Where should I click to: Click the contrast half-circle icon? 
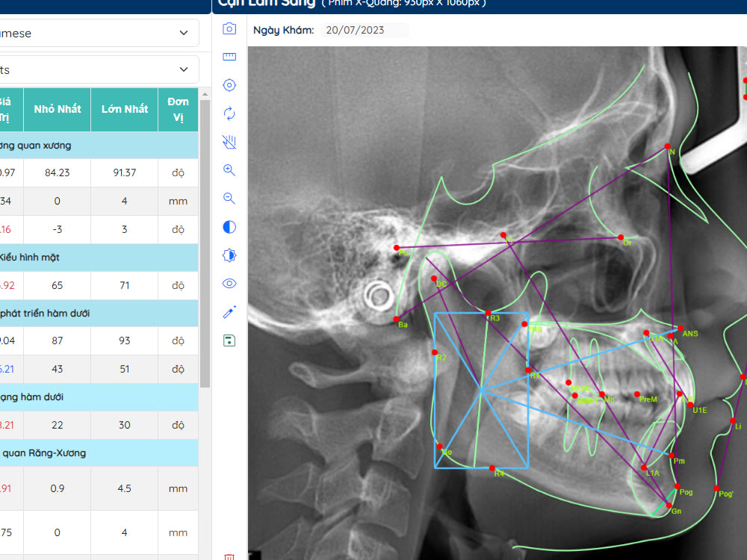pos(229,227)
